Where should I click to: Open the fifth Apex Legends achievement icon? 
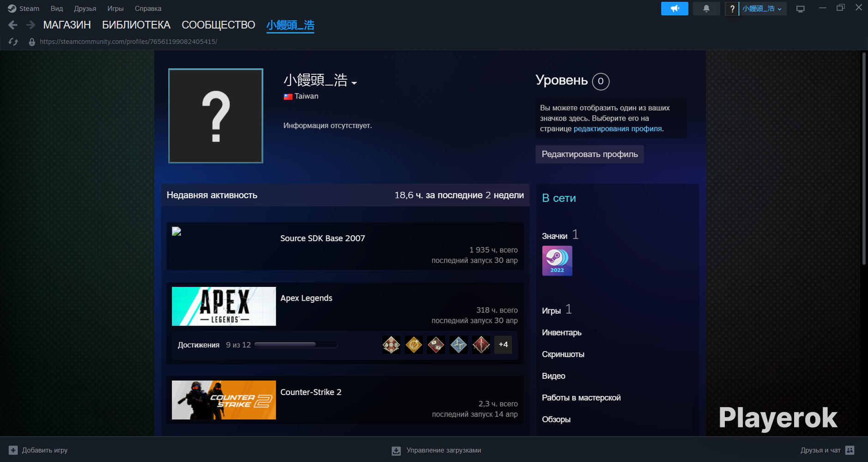coord(481,345)
